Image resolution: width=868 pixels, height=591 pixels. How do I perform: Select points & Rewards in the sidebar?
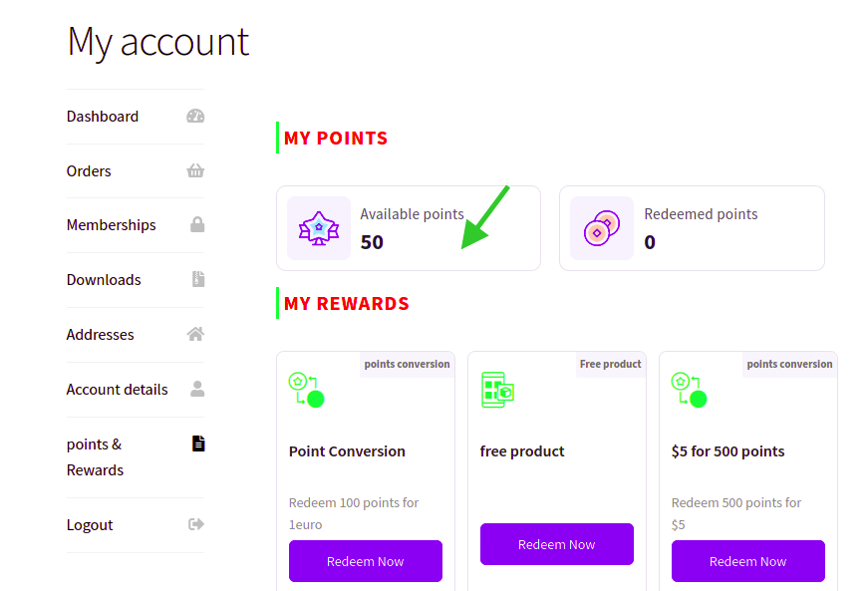click(x=96, y=457)
